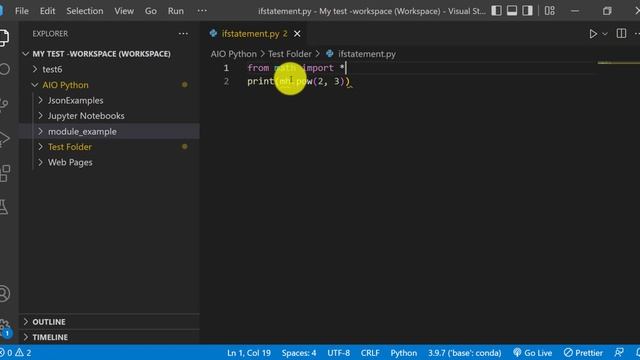Open the Go menu
The width and height of the screenshot is (640, 360).
[x=151, y=11]
